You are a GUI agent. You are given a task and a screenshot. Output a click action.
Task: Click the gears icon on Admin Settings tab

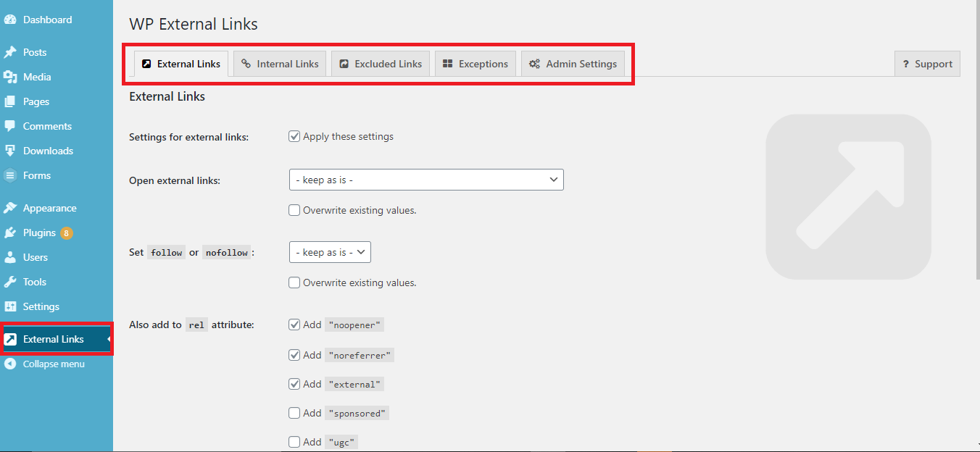click(534, 64)
